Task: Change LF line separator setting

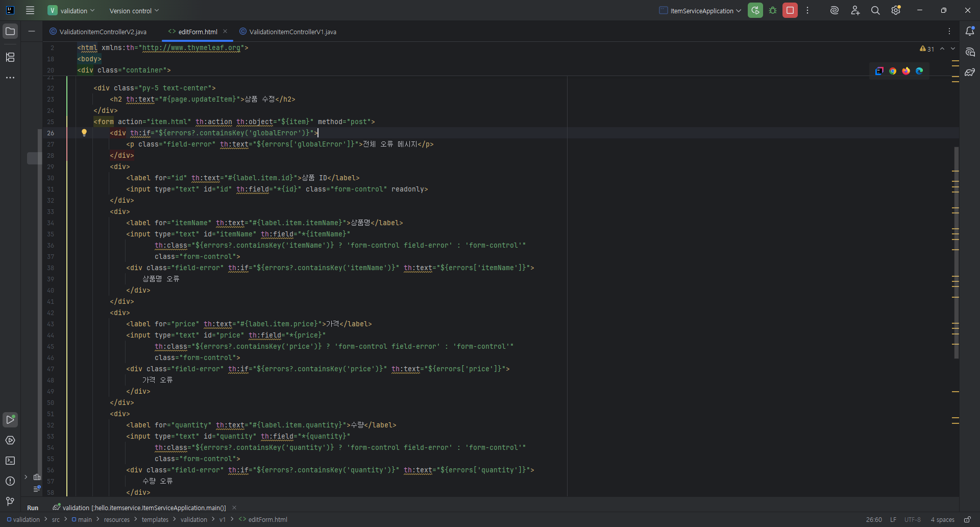Action: pyautogui.click(x=893, y=519)
